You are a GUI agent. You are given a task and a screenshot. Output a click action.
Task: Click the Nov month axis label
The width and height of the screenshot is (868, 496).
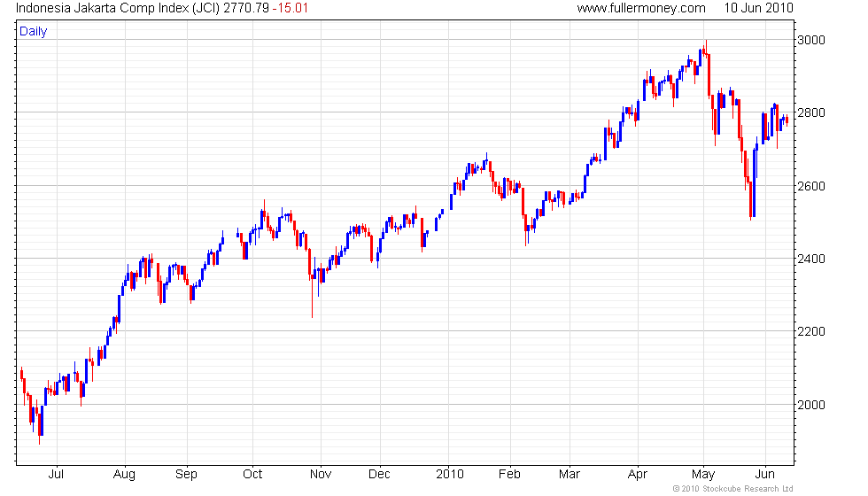pyautogui.click(x=321, y=475)
